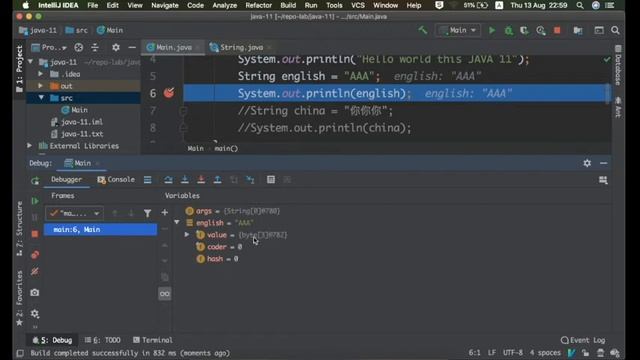The image size is (640, 360).
Task: Click the thread dump camera icon
Action: pyautogui.click(x=35, y=292)
